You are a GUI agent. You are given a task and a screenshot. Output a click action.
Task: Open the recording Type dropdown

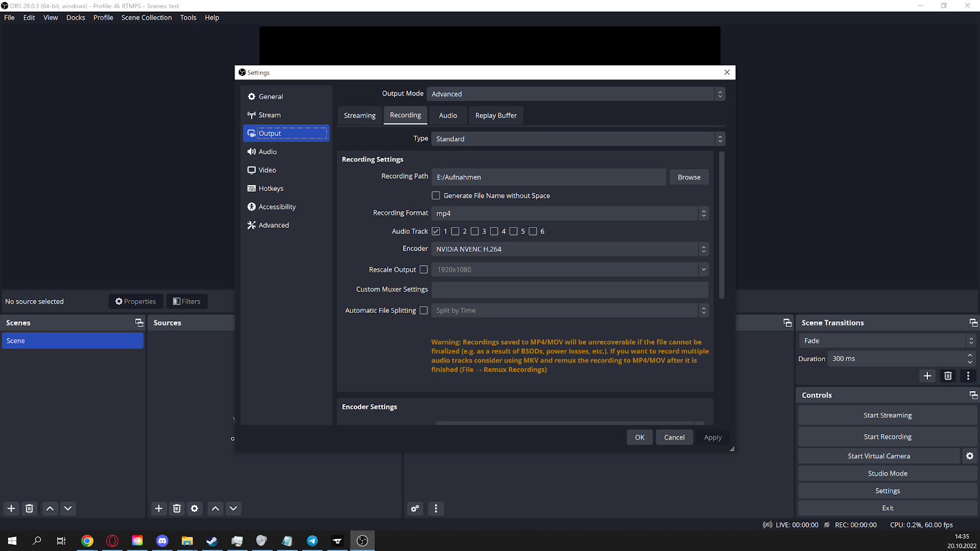pos(578,139)
